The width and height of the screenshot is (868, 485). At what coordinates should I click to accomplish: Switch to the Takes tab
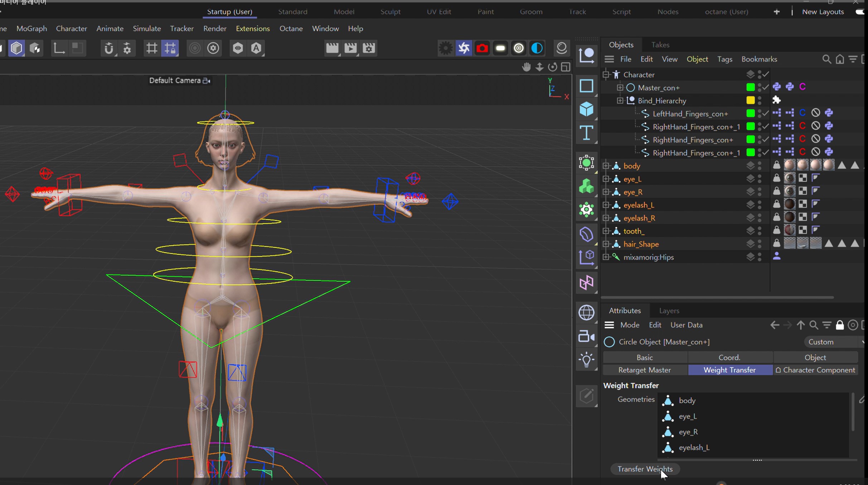click(x=660, y=45)
